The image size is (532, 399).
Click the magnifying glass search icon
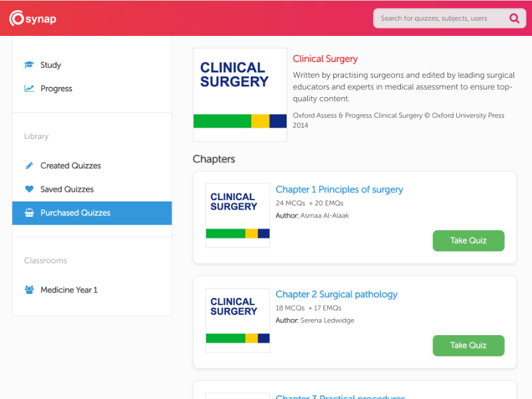point(514,19)
